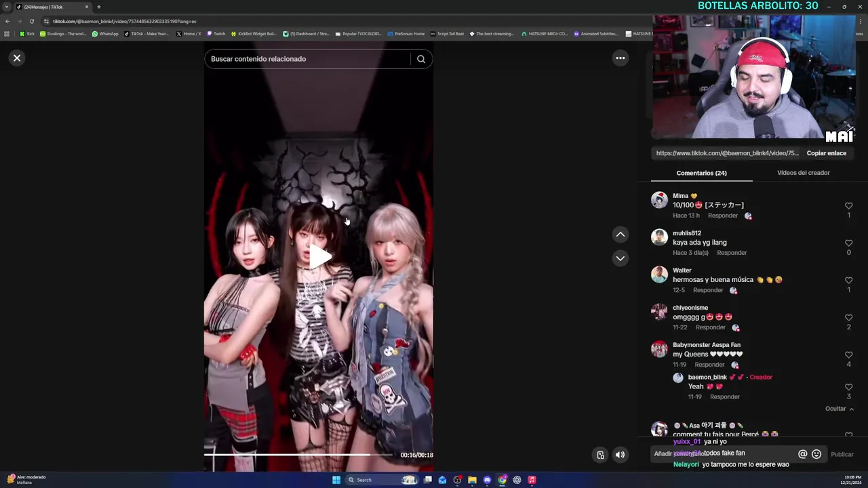
Task: Open Apple Music from taskbar
Action: [x=532, y=480]
